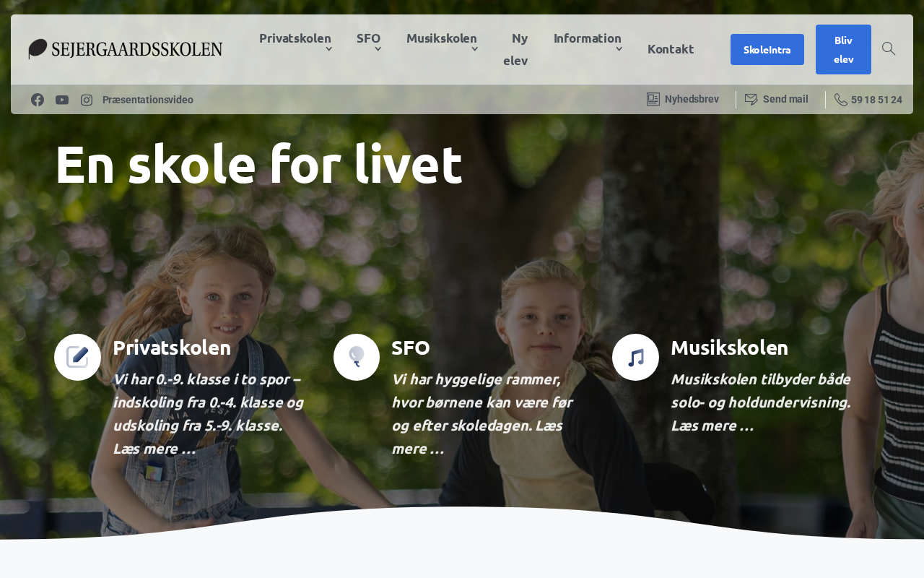Open the YouTube channel icon
Screen dimensions: 924x578
[62, 100]
